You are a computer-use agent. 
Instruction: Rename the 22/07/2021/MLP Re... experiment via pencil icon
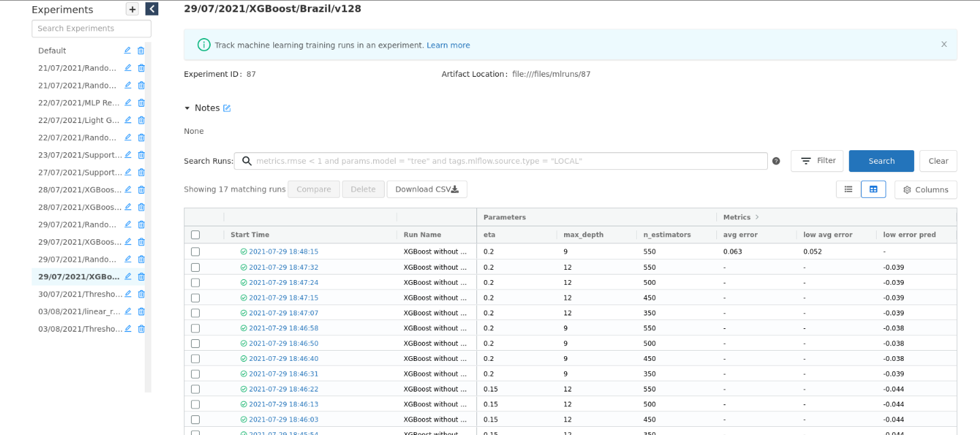(127, 103)
